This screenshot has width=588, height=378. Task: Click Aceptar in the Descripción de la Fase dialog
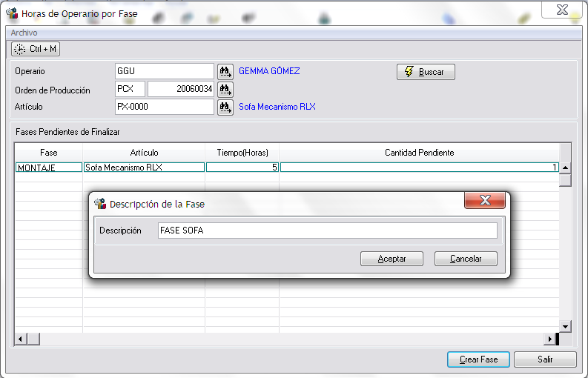(x=392, y=259)
